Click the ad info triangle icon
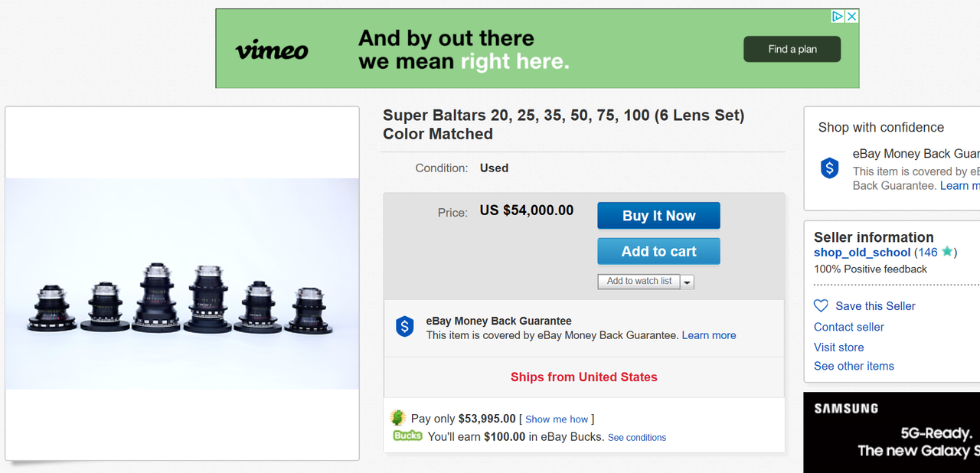This screenshot has height=473, width=980. click(x=838, y=16)
